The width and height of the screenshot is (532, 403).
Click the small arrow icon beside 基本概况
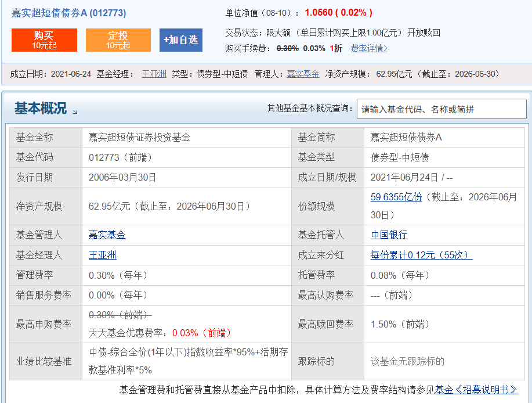(75, 111)
